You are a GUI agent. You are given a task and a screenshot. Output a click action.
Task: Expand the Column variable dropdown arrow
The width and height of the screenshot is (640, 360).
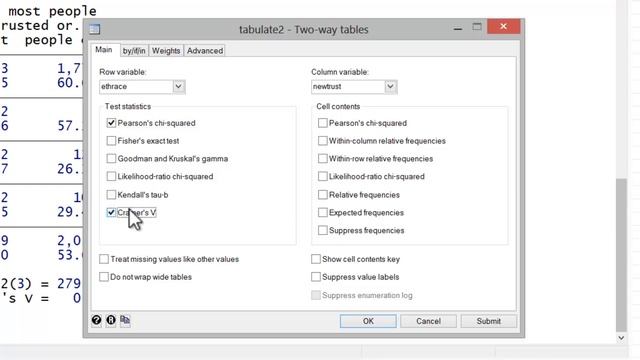(x=390, y=87)
